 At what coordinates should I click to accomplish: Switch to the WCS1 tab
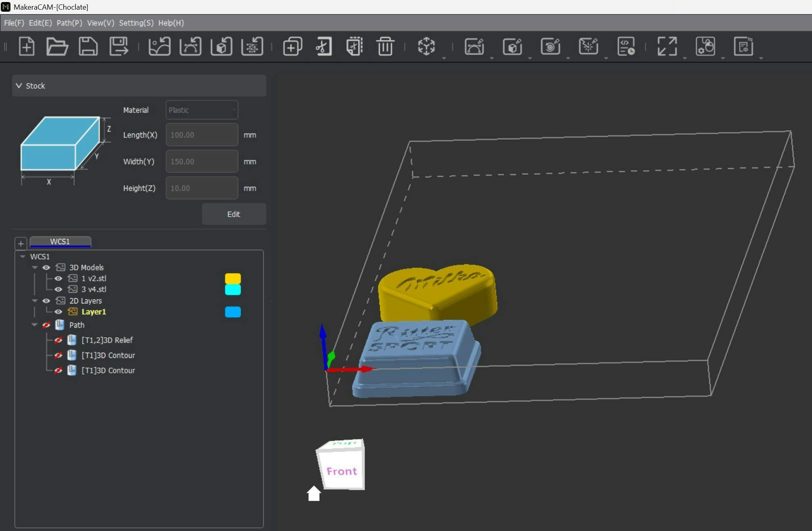pyautogui.click(x=60, y=241)
